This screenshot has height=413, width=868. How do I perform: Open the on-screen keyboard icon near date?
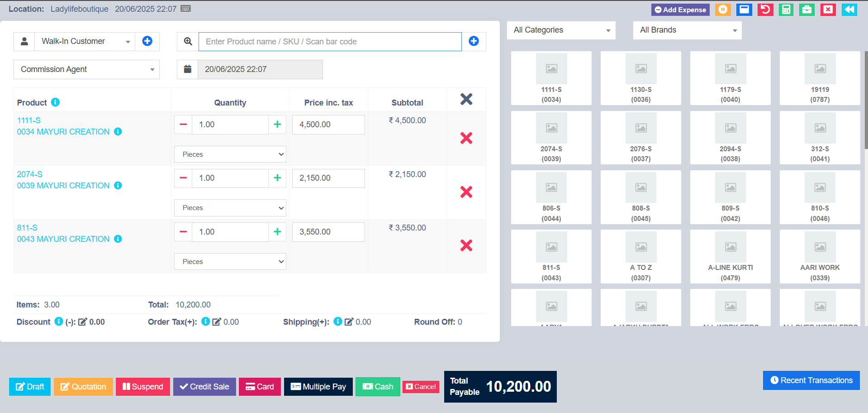[x=185, y=9]
